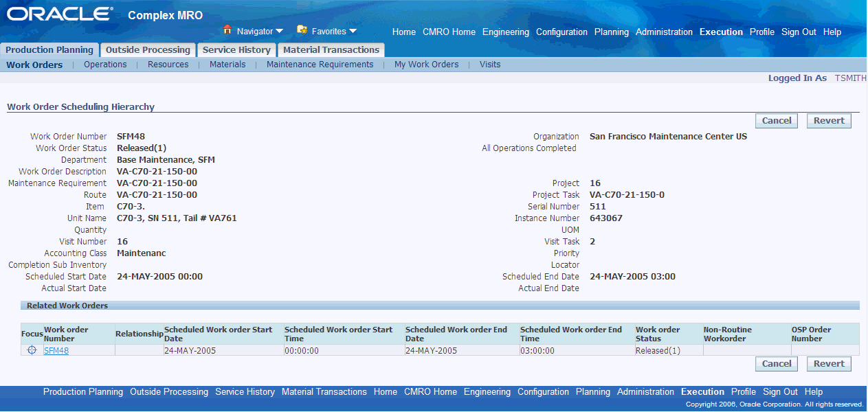The width and height of the screenshot is (868, 412).
Task: Click the Oracle logo
Action: [60, 14]
